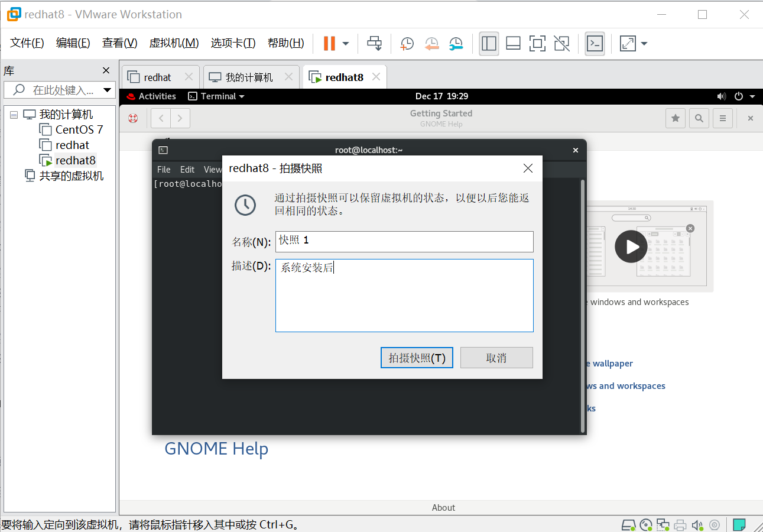The image size is (763, 532).
Task: Open the library search dropdown arrow
Action: (x=108, y=90)
